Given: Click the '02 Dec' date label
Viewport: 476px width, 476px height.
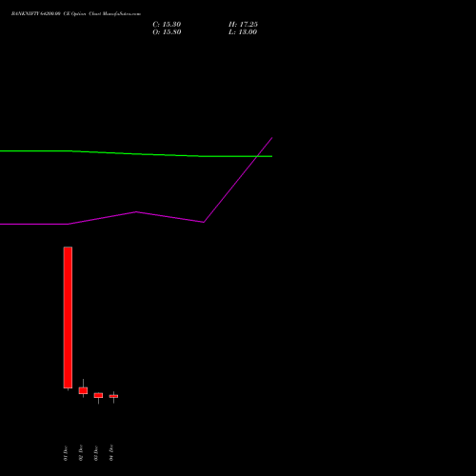Looking at the screenshot, I should (x=81, y=453).
